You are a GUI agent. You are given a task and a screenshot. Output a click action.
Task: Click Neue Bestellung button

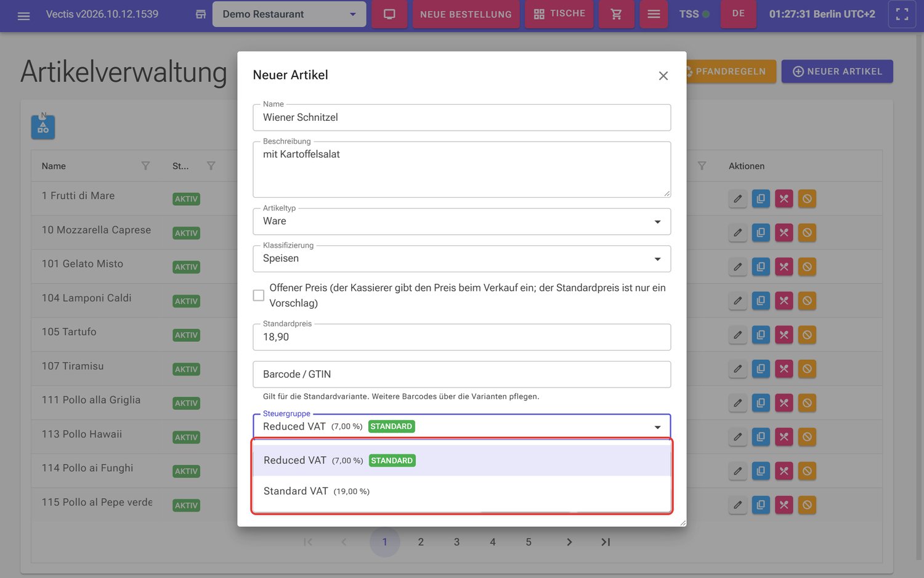[466, 14]
